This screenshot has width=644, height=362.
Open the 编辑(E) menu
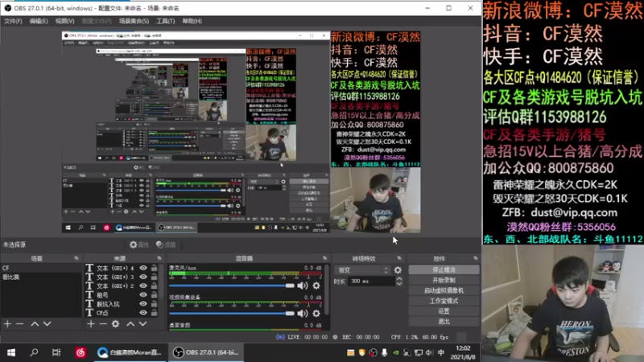coord(39,21)
